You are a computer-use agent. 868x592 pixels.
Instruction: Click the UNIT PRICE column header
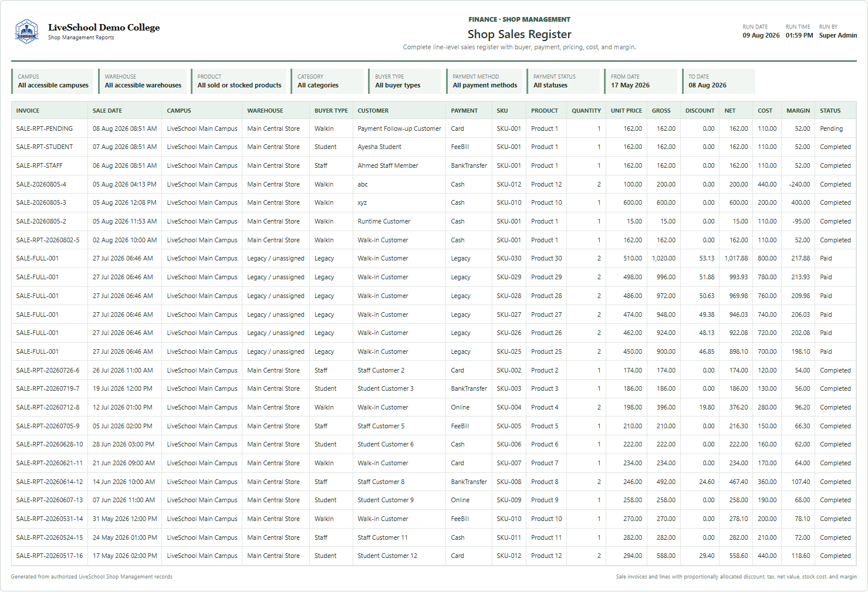coord(626,110)
